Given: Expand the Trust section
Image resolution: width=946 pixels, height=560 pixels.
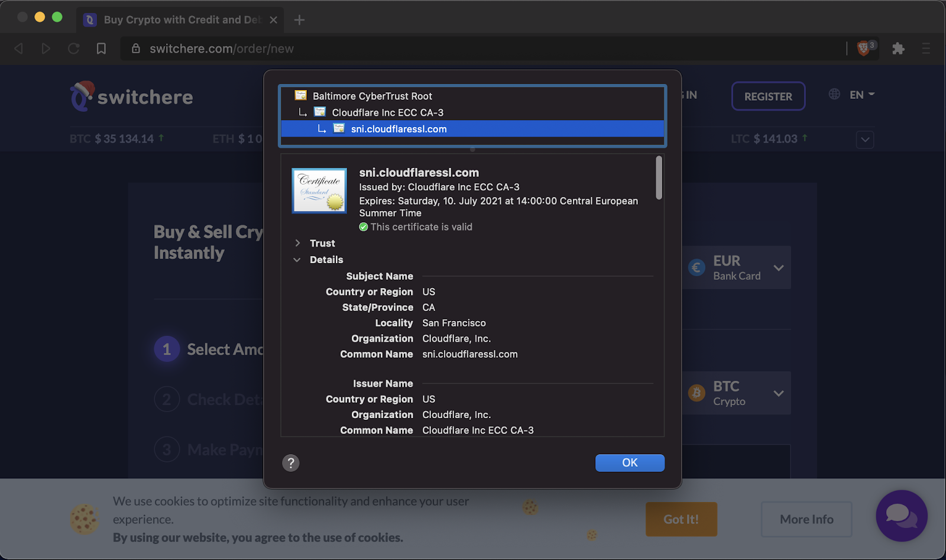Looking at the screenshot, I should pyautogui.click(x=297, y=243).
